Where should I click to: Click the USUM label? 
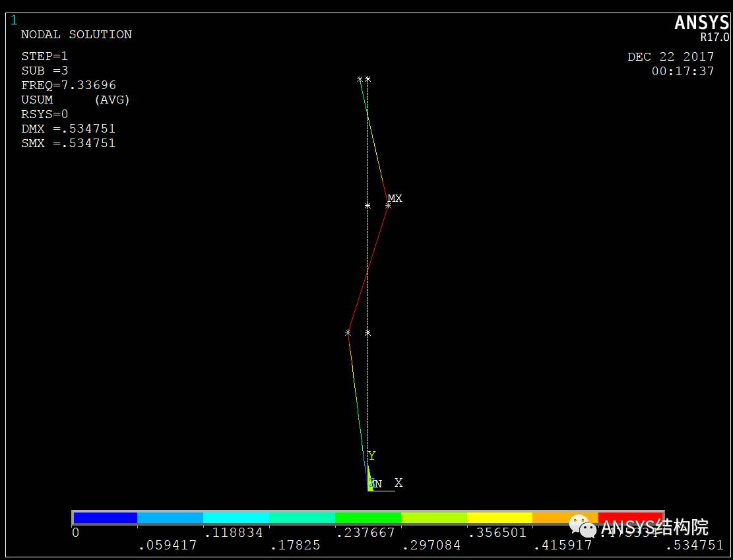click(37, 100)
